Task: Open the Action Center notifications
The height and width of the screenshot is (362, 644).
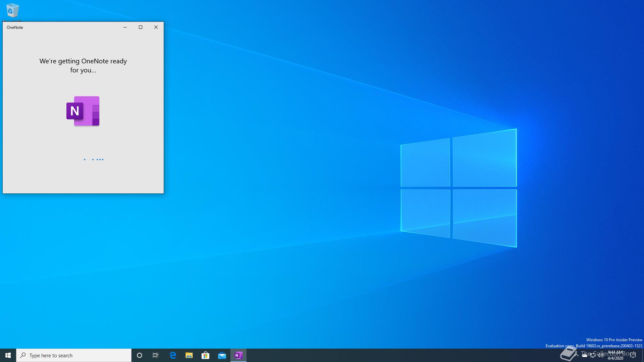Action: 633,355
